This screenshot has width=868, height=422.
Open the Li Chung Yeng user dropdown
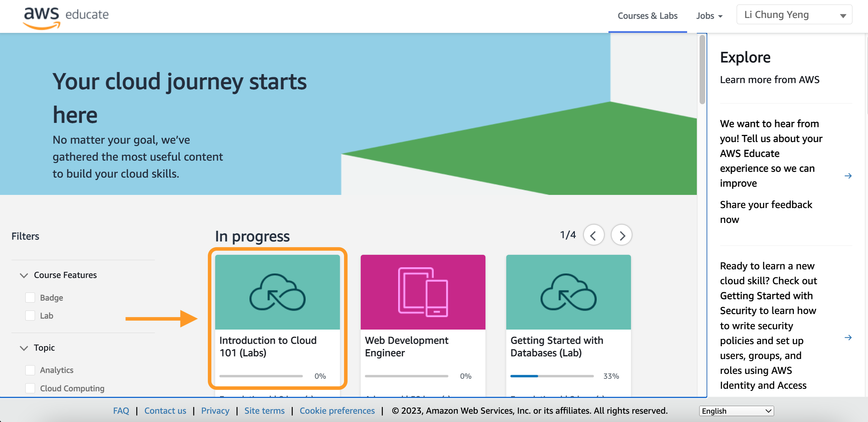pyautogui.click(x=794, y=15)
